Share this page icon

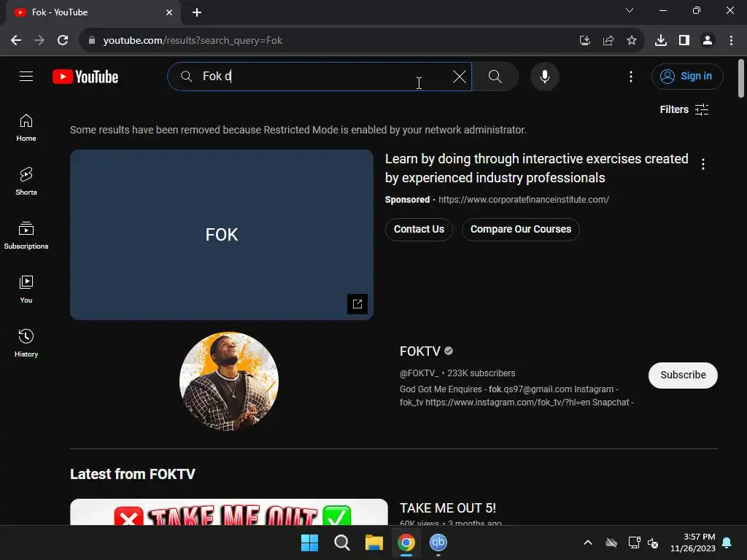pos(608,41)
